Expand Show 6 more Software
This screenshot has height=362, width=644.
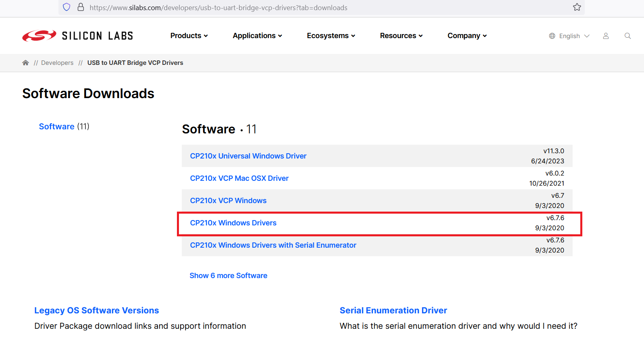pyautogui.click(x=228, y=276)
